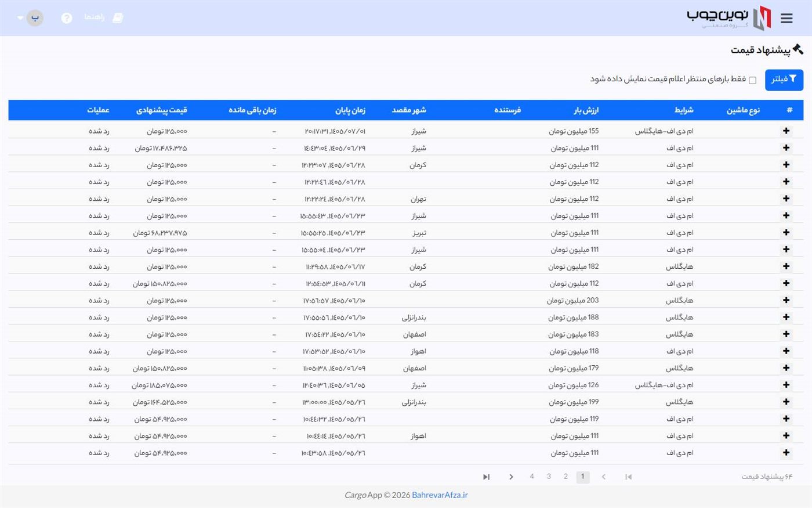This screenshot has width=812, height=508.
Task: Click the price 185,075,000 تومان
Action: 159,385
